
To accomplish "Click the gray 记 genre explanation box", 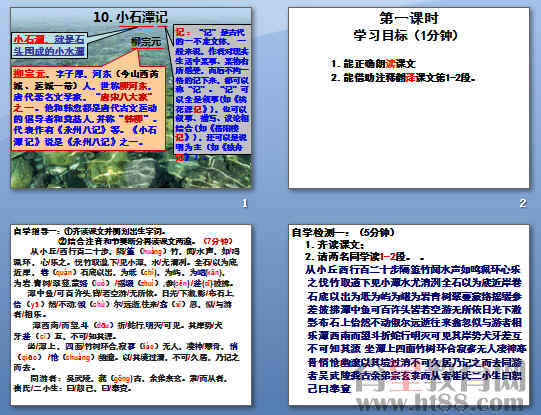I will coord(212,90).
